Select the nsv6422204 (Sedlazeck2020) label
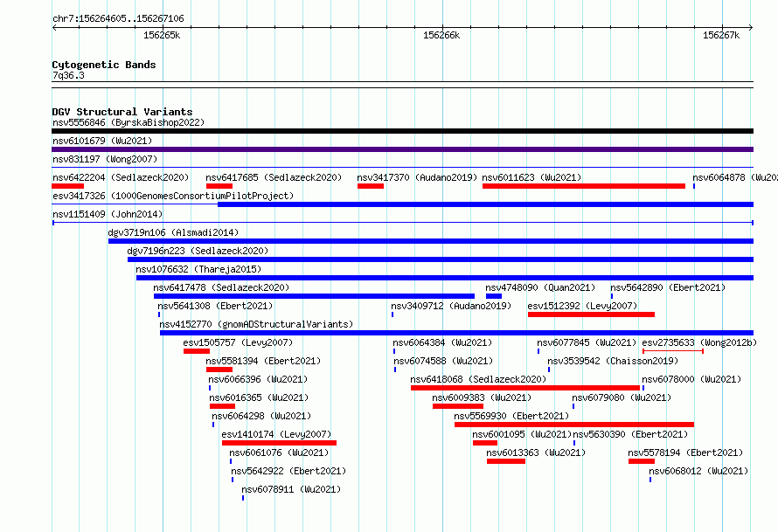This screenshot has height=532, width=778. point(121,177)
